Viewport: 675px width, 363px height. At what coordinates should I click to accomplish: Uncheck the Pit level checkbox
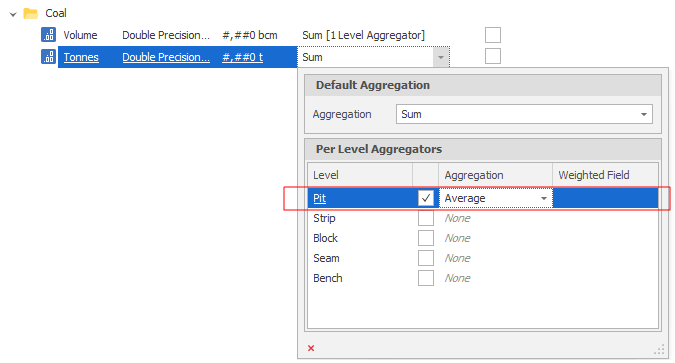(426, 198)
